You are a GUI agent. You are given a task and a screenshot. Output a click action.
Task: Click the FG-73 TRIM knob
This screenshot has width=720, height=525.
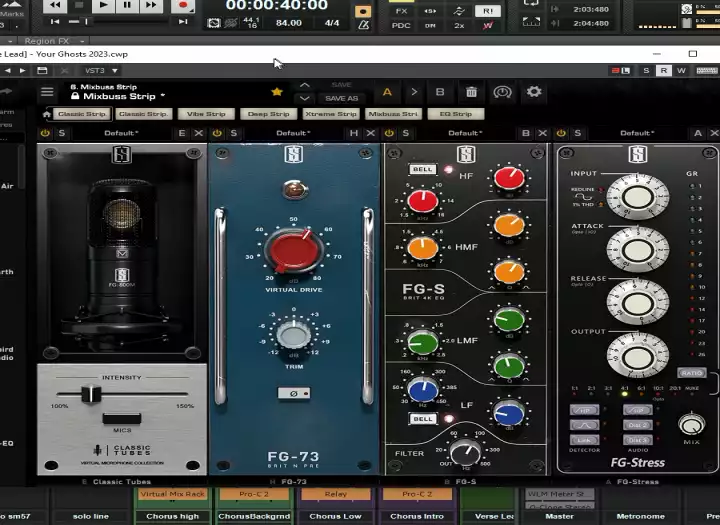coord(293,335)
